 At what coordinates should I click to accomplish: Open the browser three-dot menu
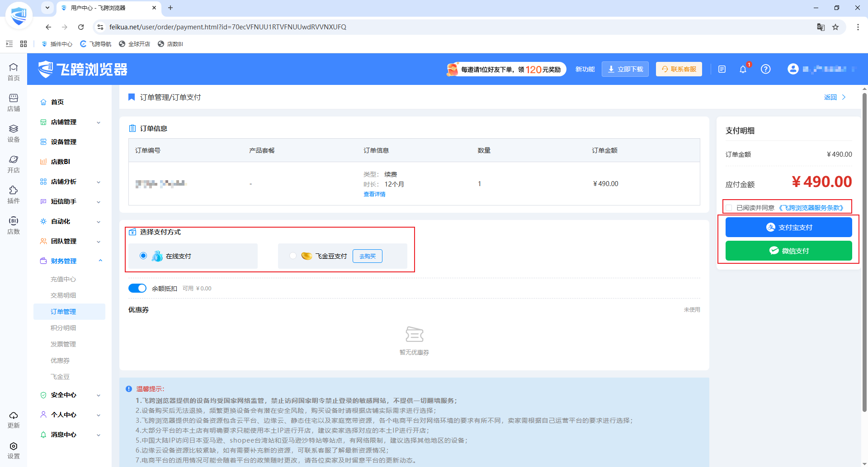click(x=858, y=27)
